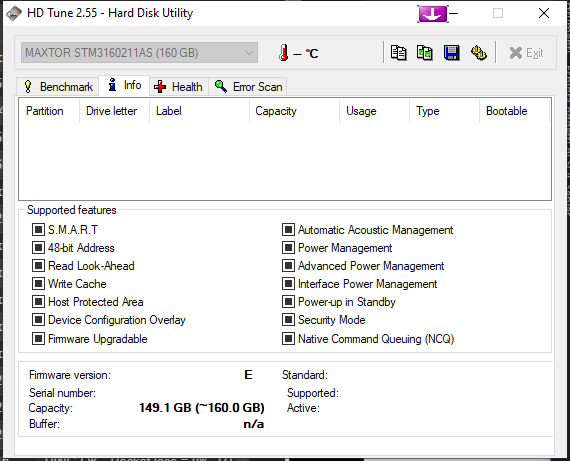Click the purple download arrow overlay button
Screen dimensions: 570x461
(433, 14)
